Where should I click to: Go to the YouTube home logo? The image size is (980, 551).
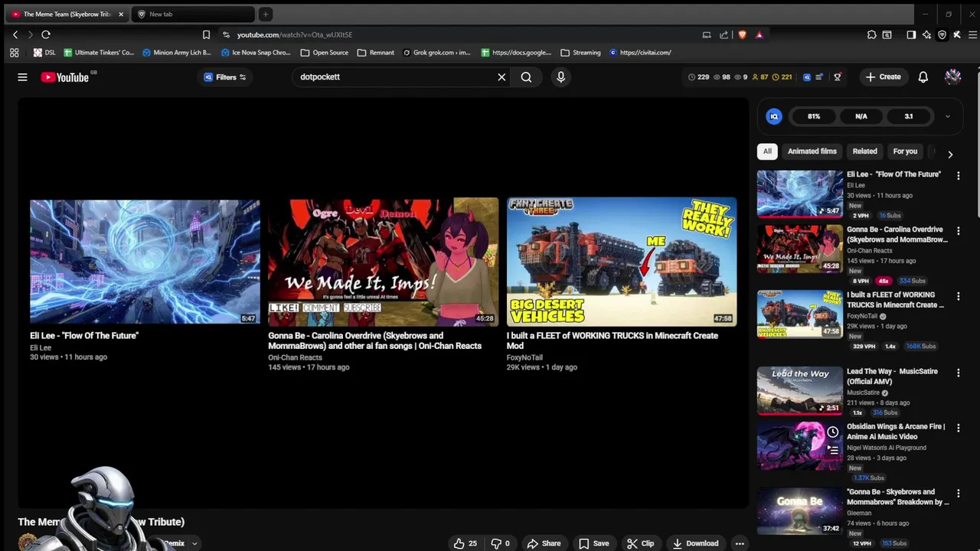(65, 77)
